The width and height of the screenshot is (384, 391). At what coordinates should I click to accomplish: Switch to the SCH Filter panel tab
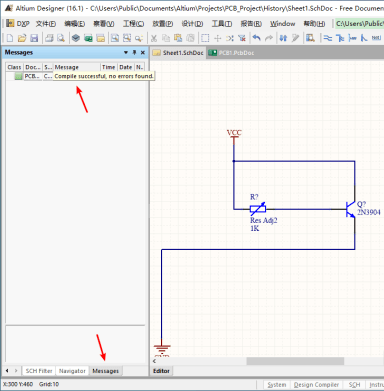click(x=39, y=371)
